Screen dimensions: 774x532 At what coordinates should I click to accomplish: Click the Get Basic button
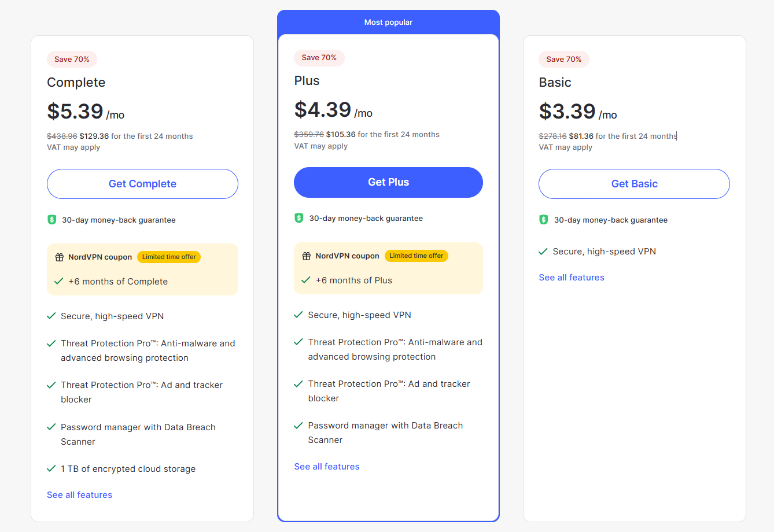pyautogui.click(x=634, y=184)
